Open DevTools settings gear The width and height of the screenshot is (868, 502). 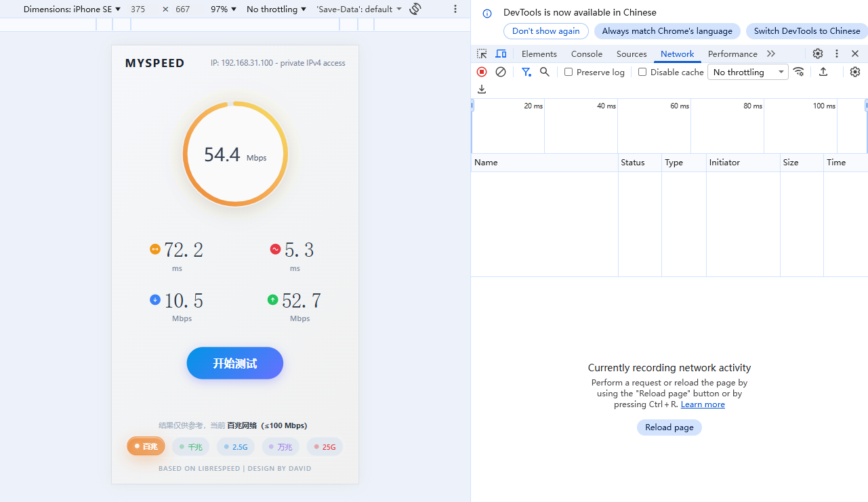(818, 54)
